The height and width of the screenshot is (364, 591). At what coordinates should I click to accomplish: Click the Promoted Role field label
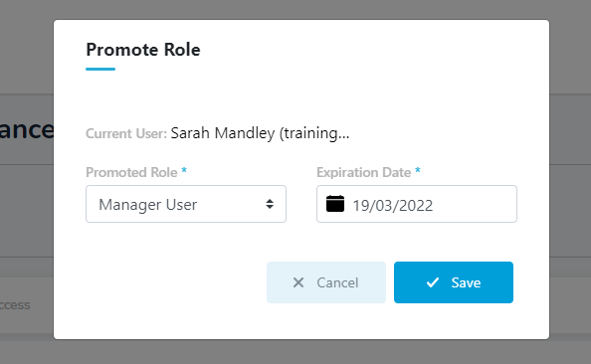point(131,172)
